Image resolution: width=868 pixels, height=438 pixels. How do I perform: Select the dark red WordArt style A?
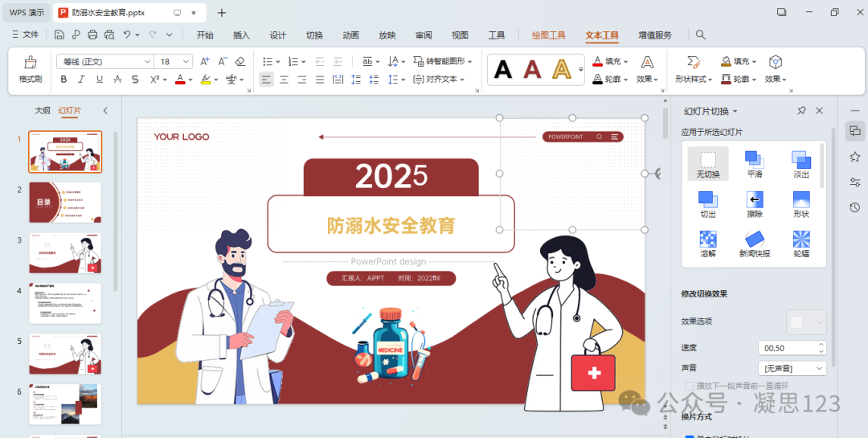(x=532, y=70)
